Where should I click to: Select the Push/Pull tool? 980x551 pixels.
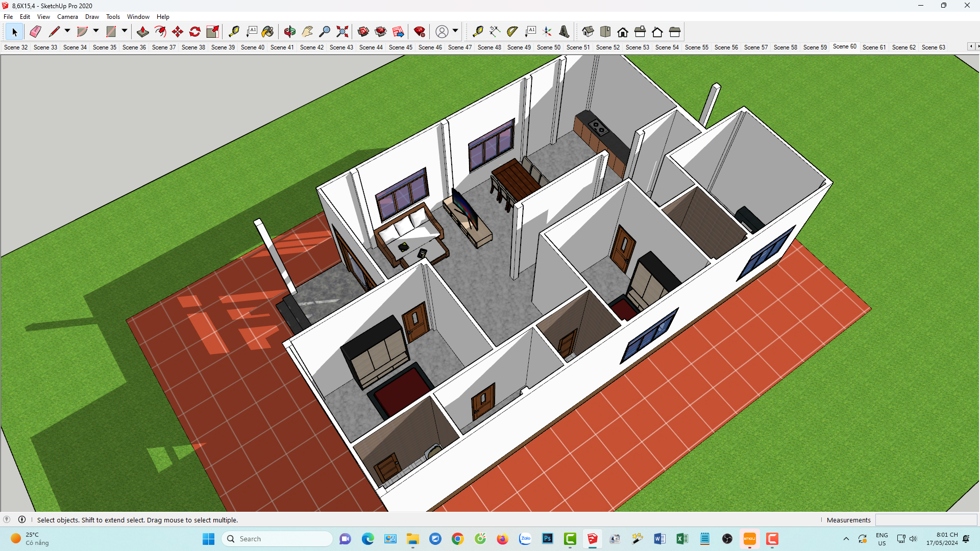142,32
